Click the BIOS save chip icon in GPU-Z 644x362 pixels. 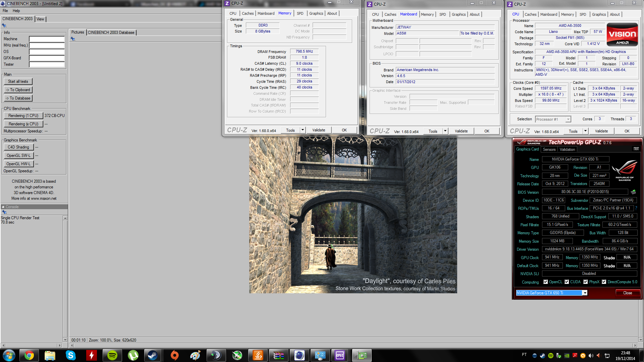(x=633, y=192)
